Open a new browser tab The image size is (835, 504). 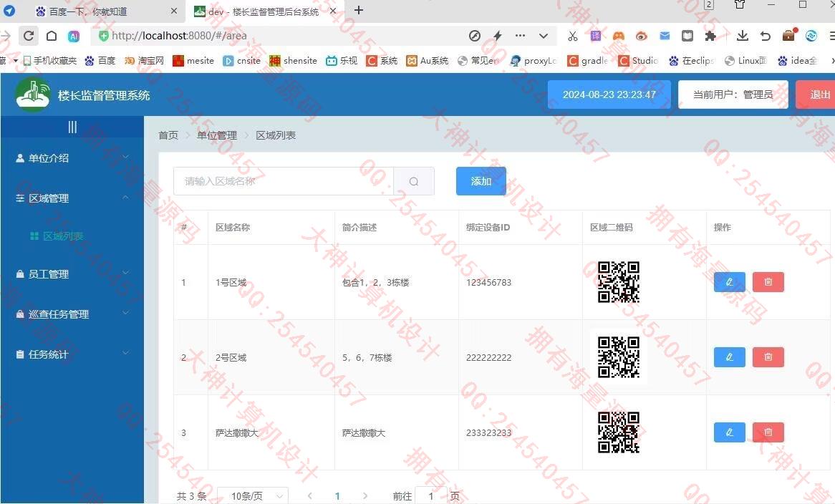(x=359, y=11)
